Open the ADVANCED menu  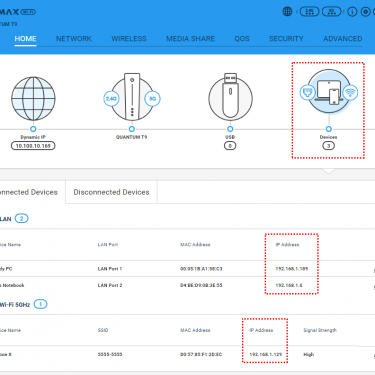pyautogui.click(x=343, y=39)
